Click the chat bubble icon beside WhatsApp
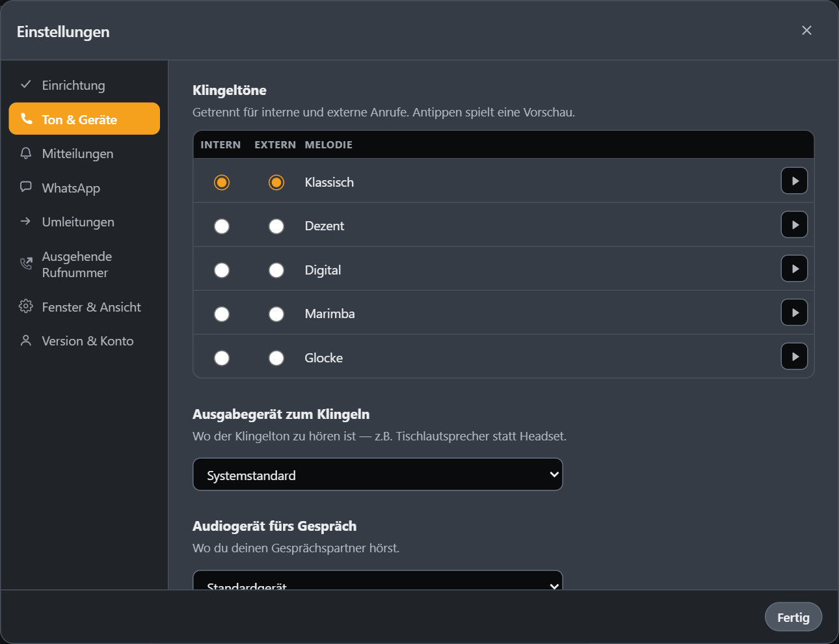This screenshot has width=839, height=644. (26, 187)
